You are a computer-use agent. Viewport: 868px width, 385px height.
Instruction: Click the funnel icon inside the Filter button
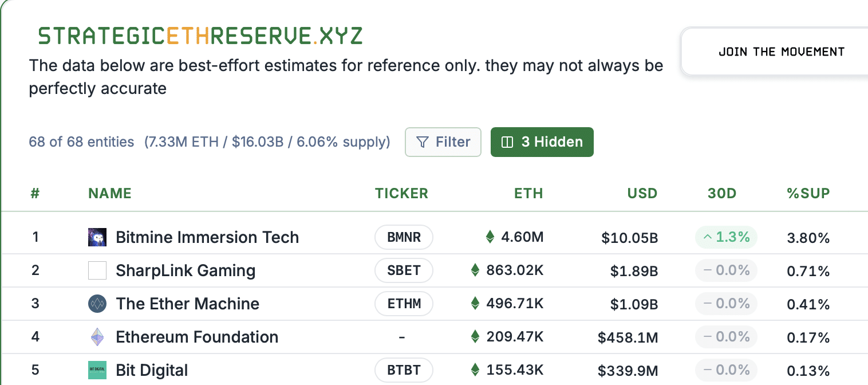(x=422, y=142)
